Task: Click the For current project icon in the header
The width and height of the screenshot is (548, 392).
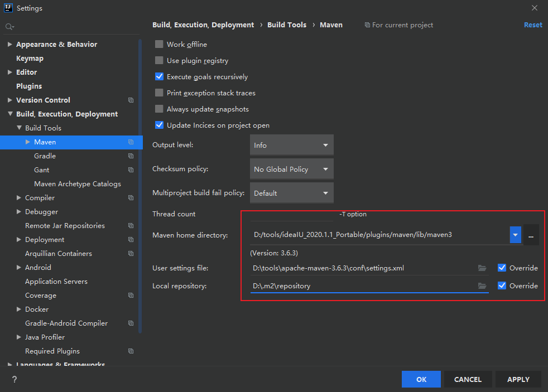Action: [367, 25]
